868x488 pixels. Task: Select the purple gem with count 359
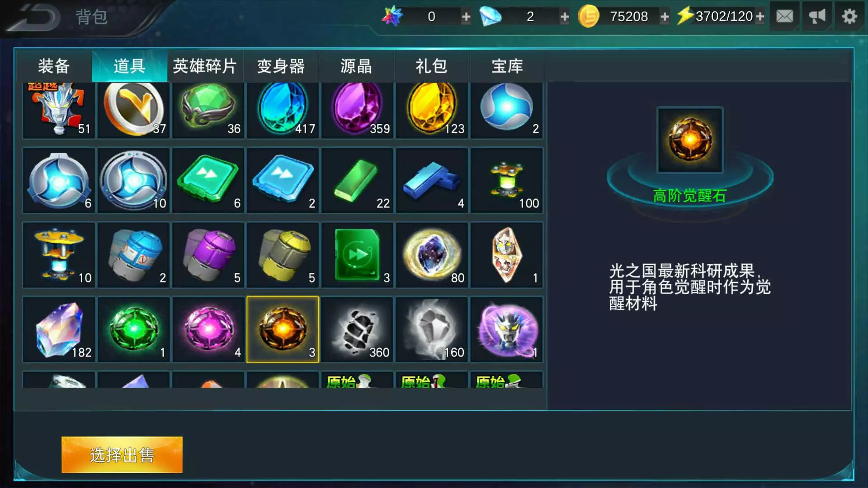(x=358, y=110)
